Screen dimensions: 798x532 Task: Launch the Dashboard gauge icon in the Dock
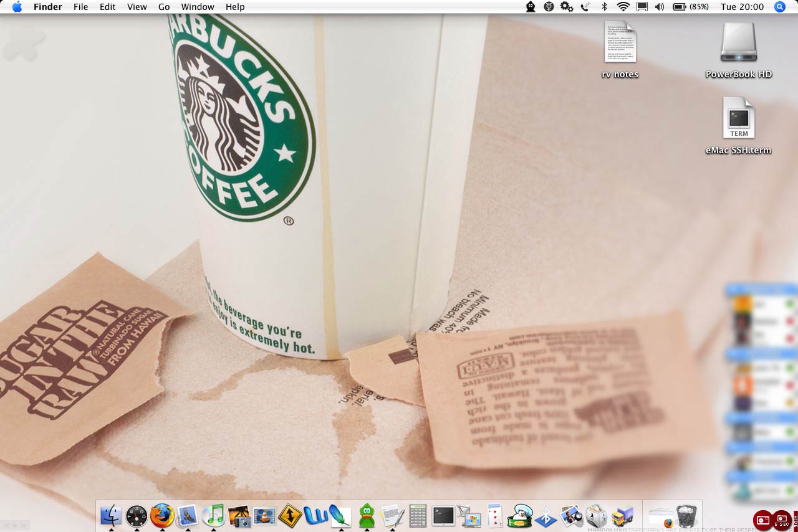(137, 516)
